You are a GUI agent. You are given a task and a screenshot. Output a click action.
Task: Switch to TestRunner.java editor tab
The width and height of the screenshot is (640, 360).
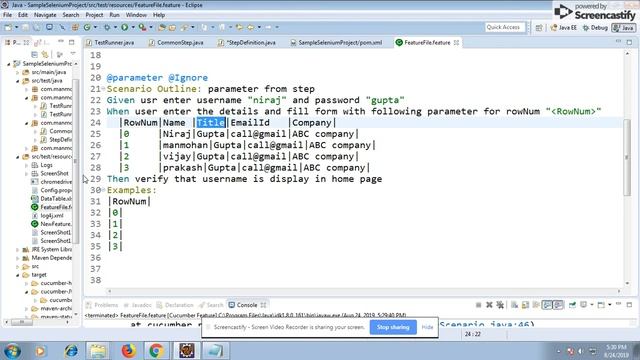(x=110, y=42)
